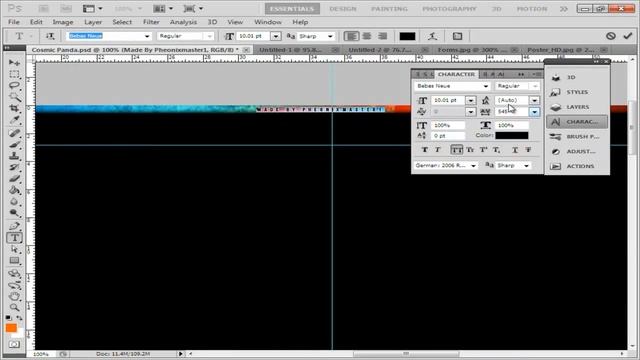640x360 pixels.
Task: Open the Filter menu
Action: (151, 22)
